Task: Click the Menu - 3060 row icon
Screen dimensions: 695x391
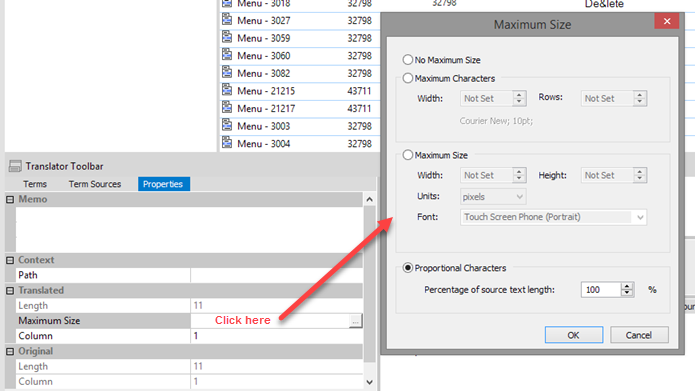Action: click(x=227, y=55)
